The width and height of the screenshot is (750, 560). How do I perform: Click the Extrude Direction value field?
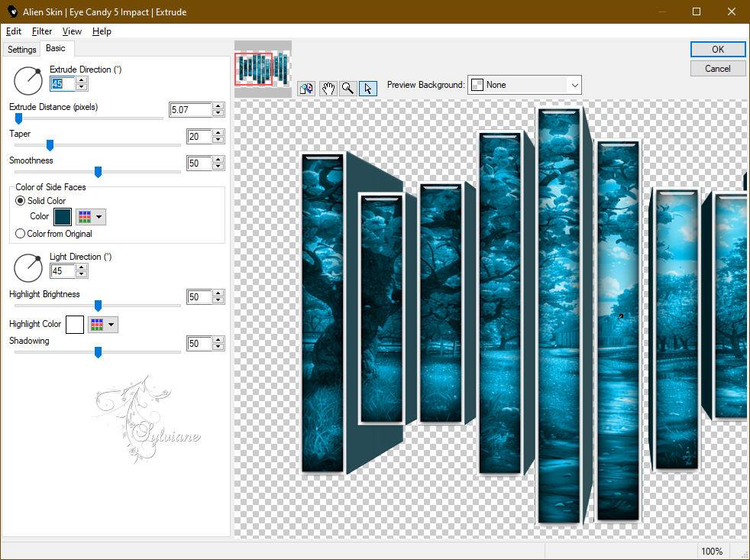(x=63, y=84)
